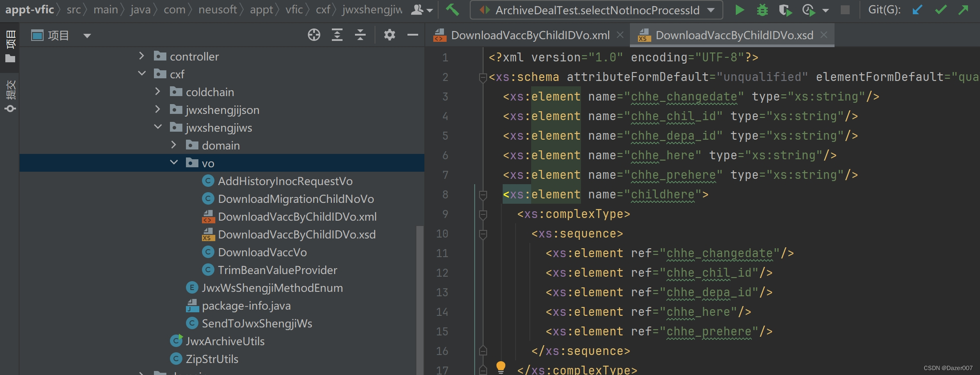Click xs:sequence closing tag line 16
980x375 pixels.
tap(581, 351)
